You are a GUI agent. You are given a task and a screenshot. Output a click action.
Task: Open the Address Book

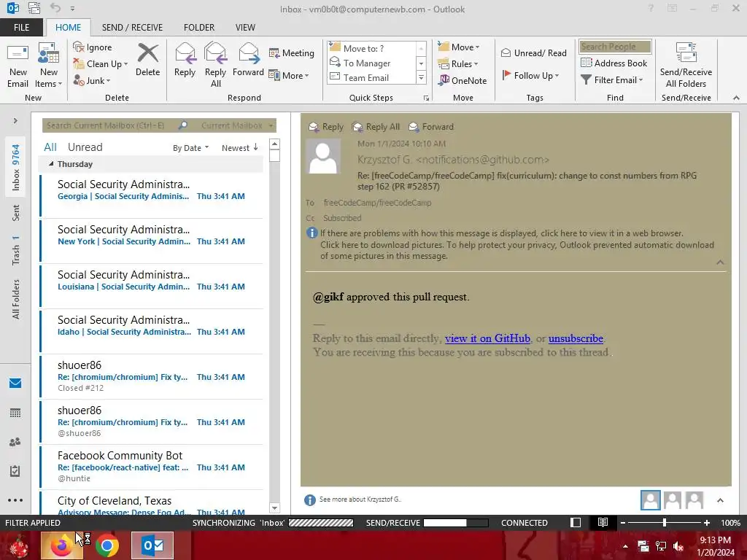[614, 63]
